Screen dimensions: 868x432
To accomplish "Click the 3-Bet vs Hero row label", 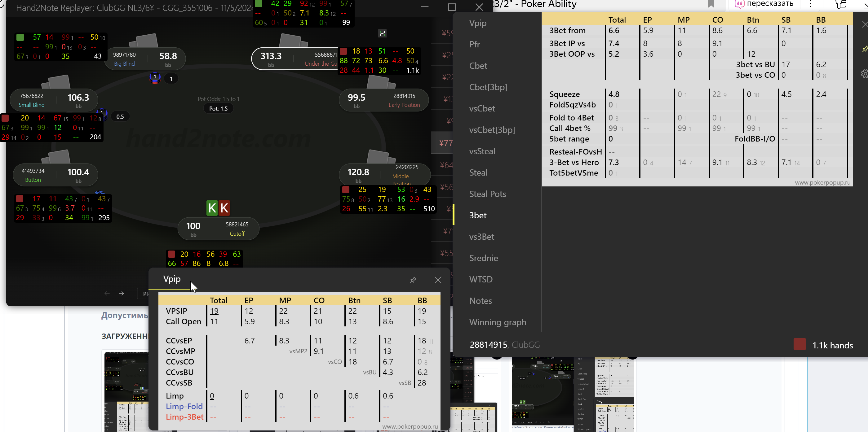I will tap(574, 163).
